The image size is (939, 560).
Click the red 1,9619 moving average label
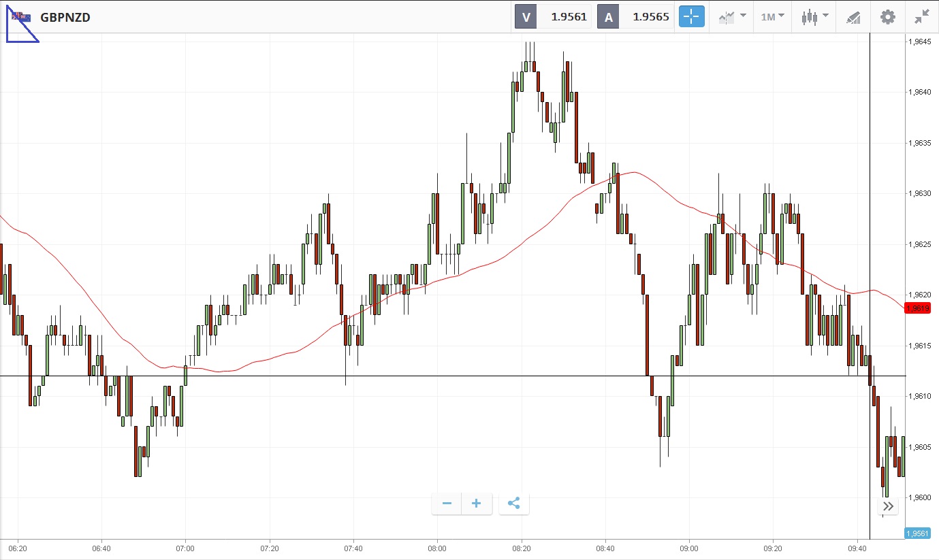pos(917,309)
